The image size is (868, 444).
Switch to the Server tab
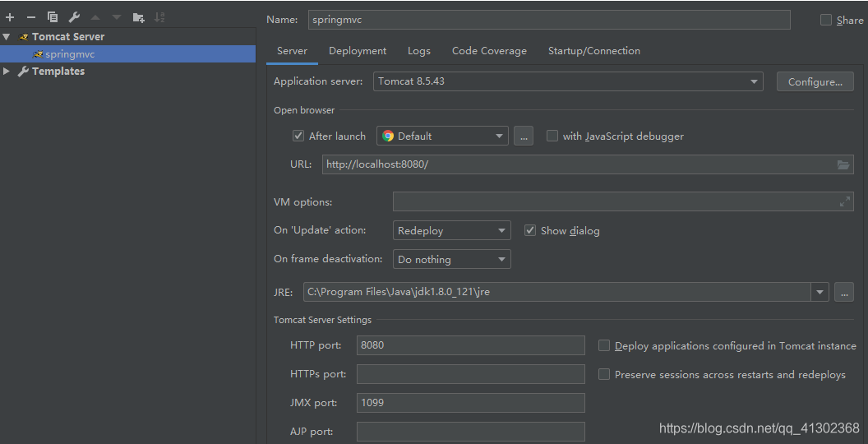coord(292,51)
